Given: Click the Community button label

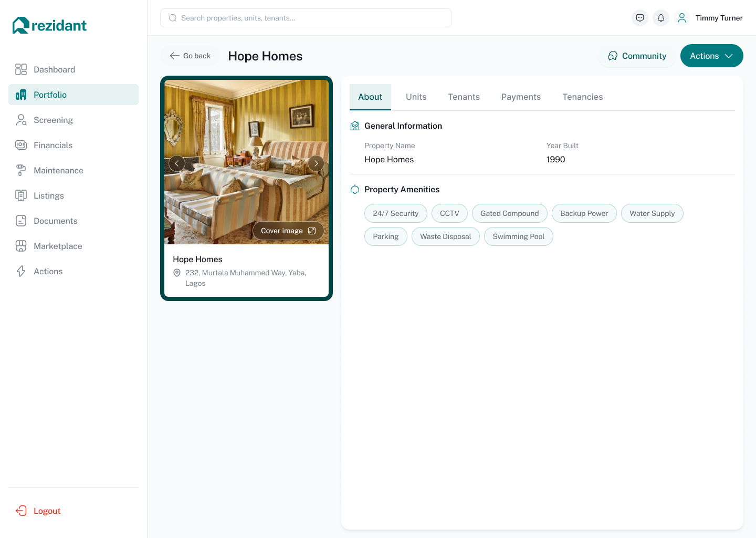Looking at the screenshot, I should click(644, 56).
